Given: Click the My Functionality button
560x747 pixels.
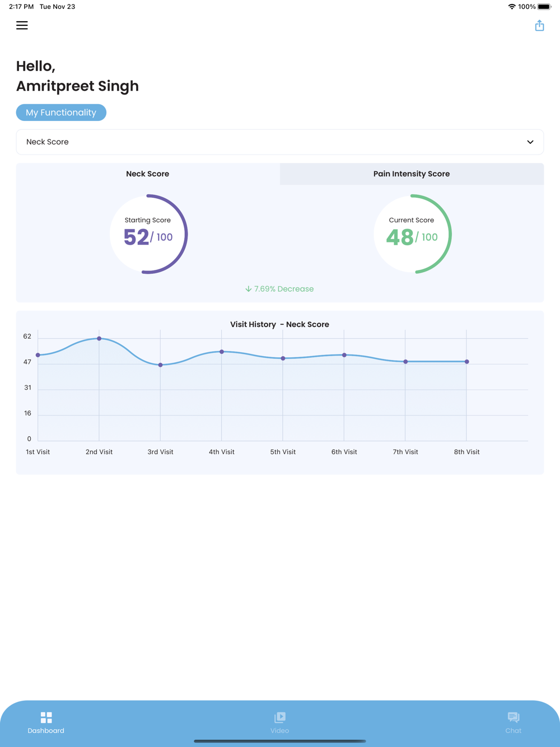Looking at the screenshot, I should (x=61, y=113).
